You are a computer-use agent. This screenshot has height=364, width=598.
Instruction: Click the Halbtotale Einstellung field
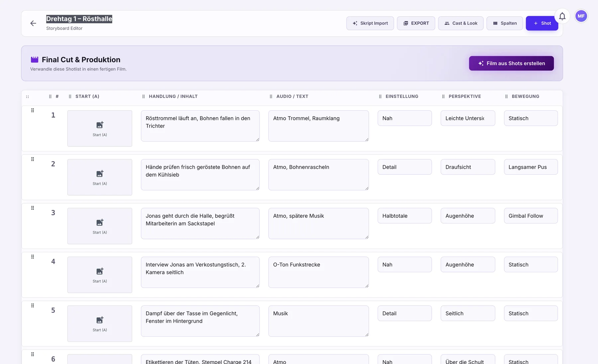click(x=405, y=216)
